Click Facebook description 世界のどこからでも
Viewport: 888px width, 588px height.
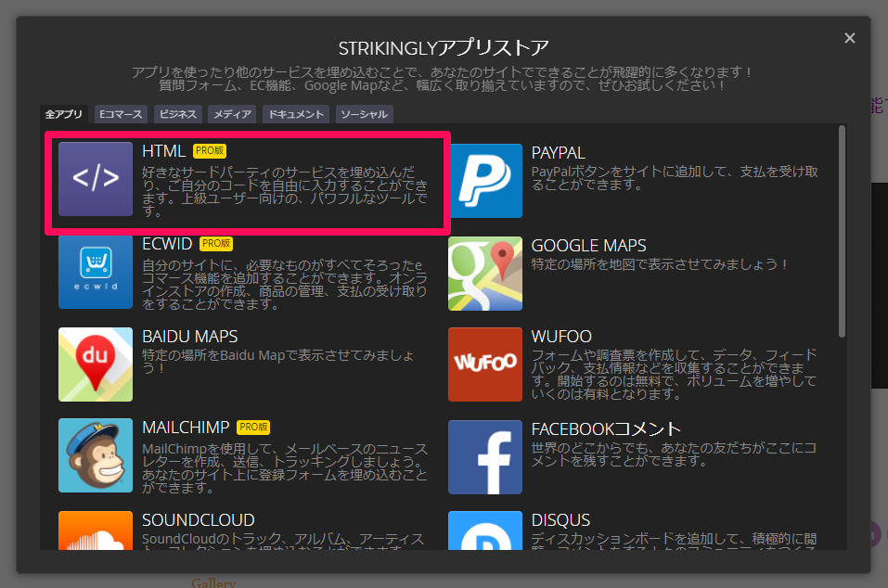pos(674,454)
